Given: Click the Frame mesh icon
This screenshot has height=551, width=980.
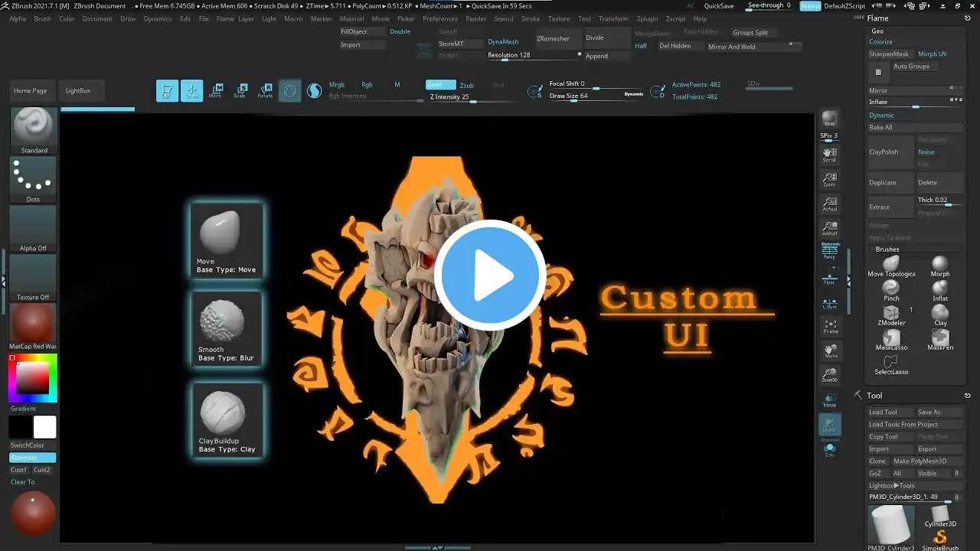Looking at the screenshot, I should tap(829, 327).
